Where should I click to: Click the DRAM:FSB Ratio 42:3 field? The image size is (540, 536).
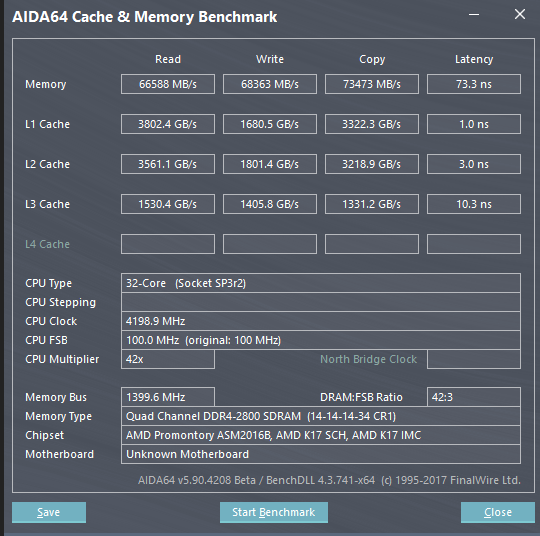474,397
